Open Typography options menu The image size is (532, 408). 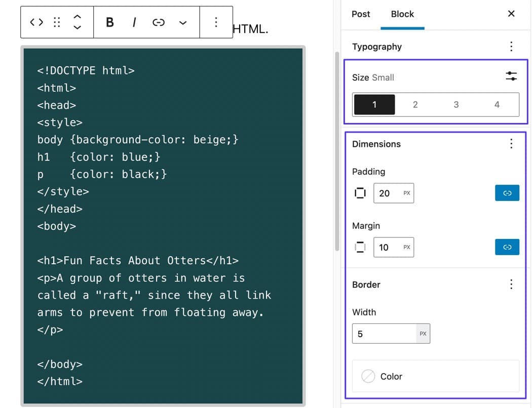tap(511, 47)
